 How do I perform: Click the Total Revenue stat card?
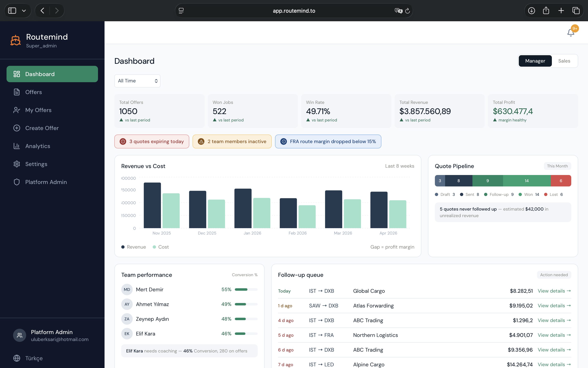pyautogui.click(x=439, y=111)
